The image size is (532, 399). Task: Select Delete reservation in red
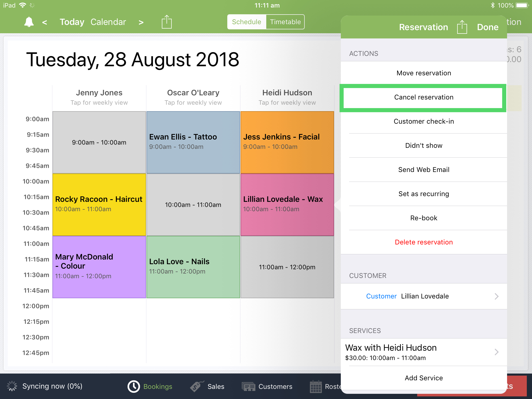[x=424, y=242]
